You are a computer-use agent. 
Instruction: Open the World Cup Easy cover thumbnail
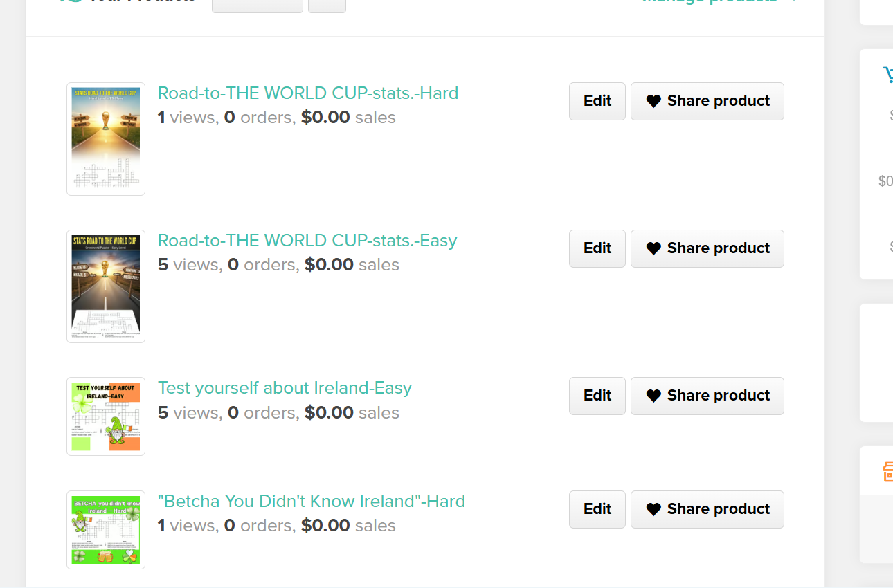106,286
